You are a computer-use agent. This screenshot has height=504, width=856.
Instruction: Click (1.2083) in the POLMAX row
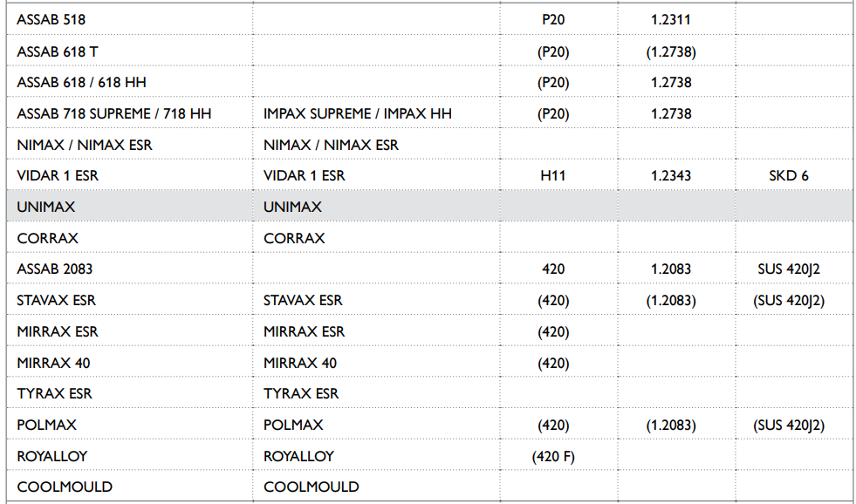coord(670,426)
